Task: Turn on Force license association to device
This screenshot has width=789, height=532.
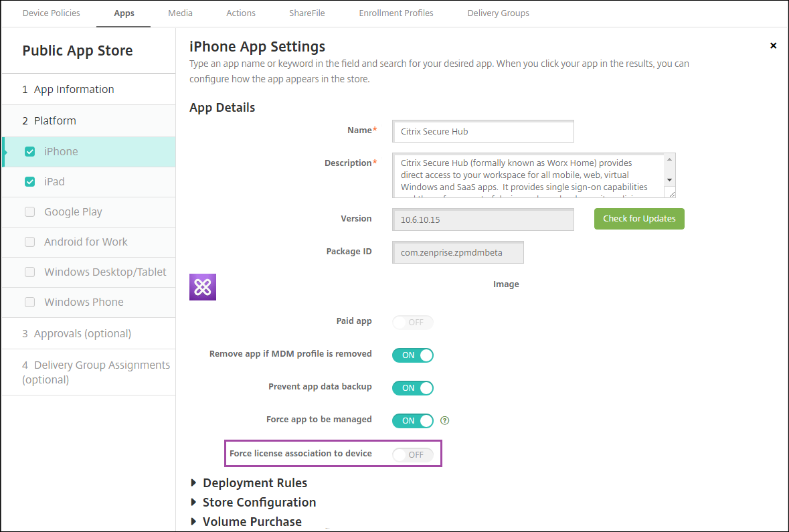Action: [413, 454]
